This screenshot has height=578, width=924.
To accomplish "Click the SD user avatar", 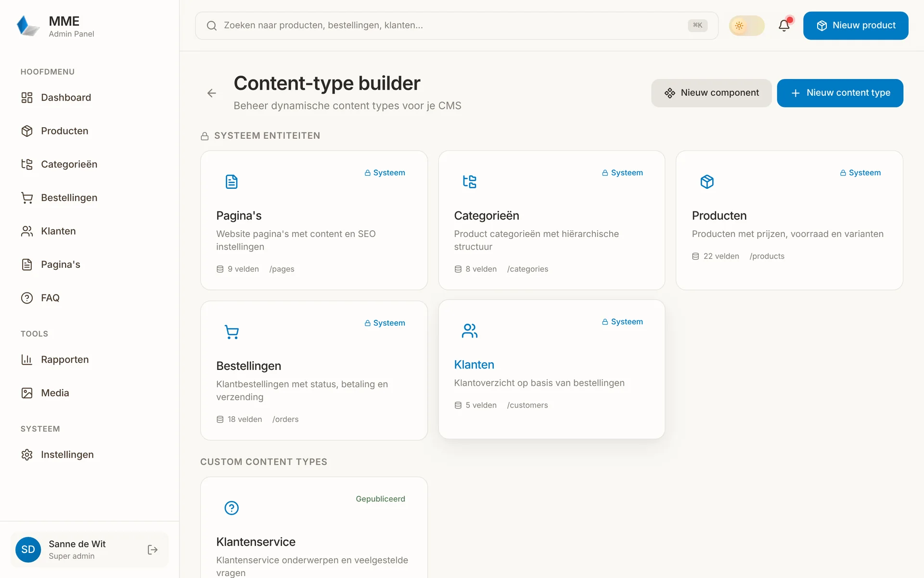I will coord(28,550).
